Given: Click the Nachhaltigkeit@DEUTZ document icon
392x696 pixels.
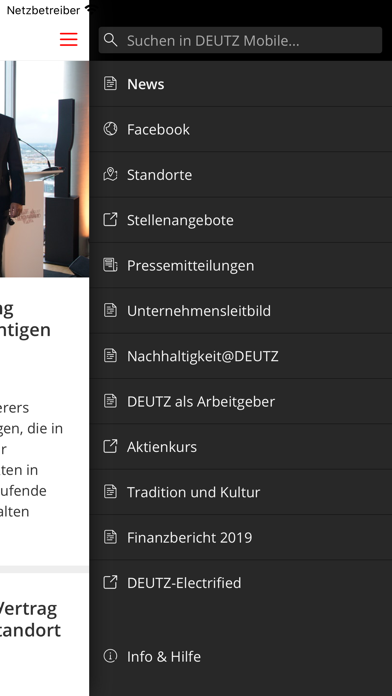Looking at the screenshot, I should point(110,356).
